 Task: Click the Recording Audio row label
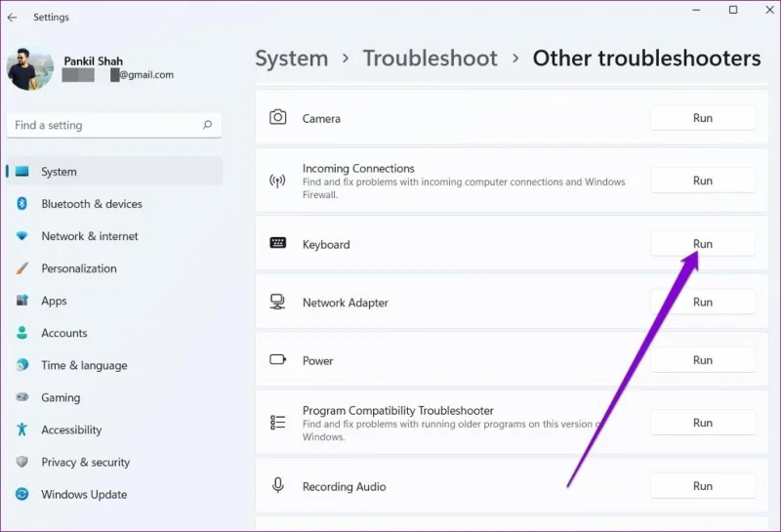(345, 486)
